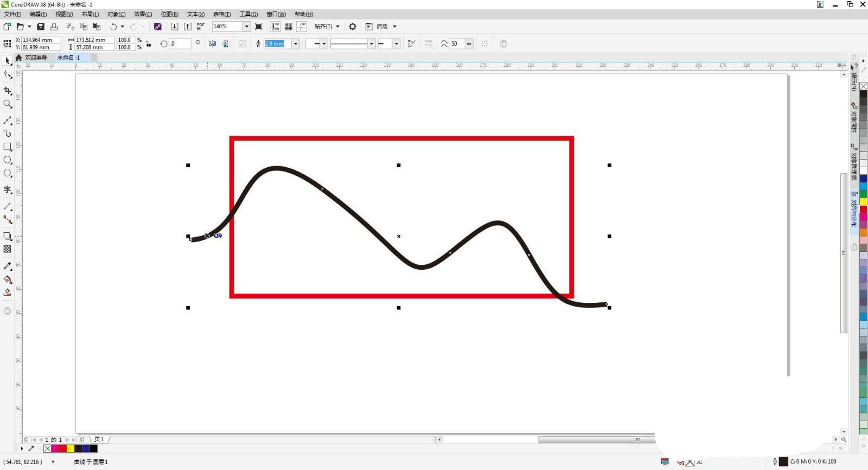Choose the Rectangle tool
Image resolution: width=868 pixels, height=470 pixels.
[8, 147]
